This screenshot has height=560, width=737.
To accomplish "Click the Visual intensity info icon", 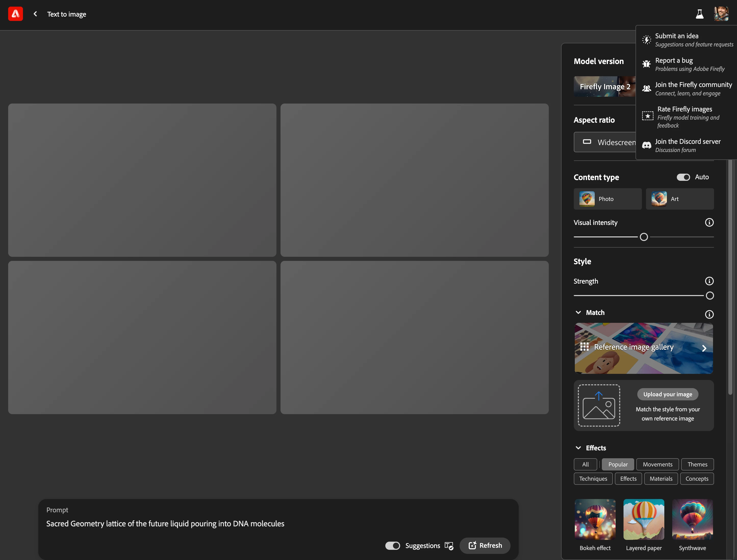I will click(709, 222).
